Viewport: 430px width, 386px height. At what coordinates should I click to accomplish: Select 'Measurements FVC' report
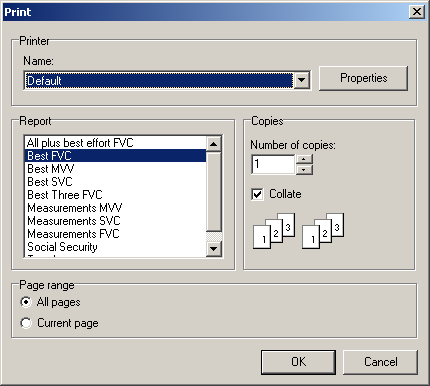(115, 234)
